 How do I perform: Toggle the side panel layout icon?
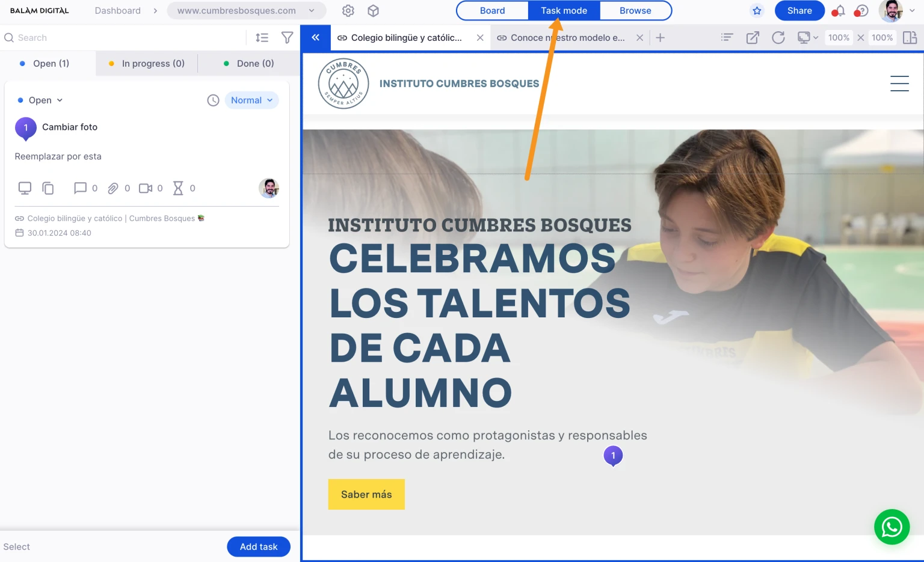coord(910,38)
